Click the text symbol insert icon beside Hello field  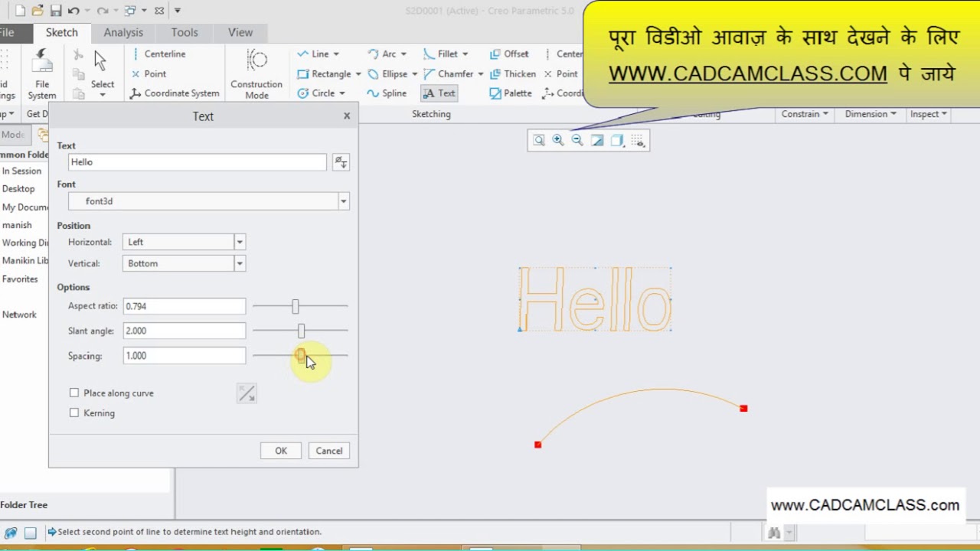341,162
